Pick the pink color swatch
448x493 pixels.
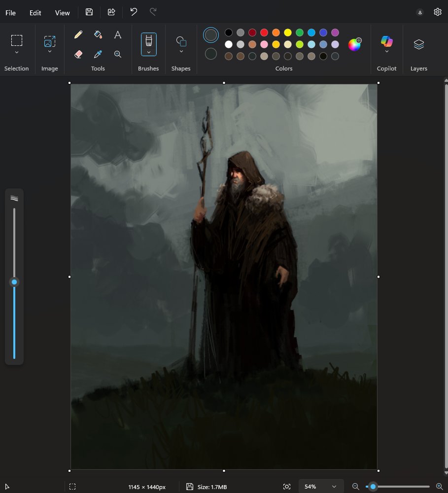[264, 44]
